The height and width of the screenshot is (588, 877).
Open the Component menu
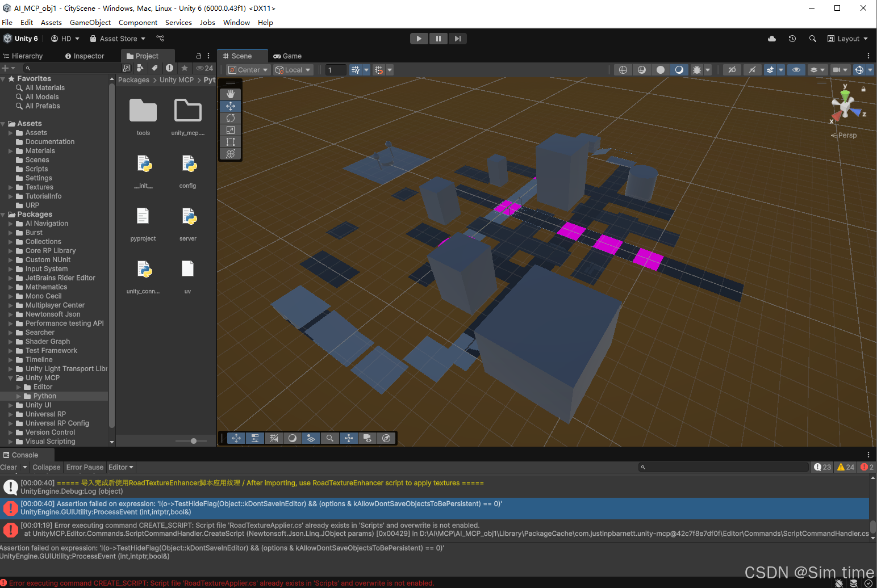[138, 23]
